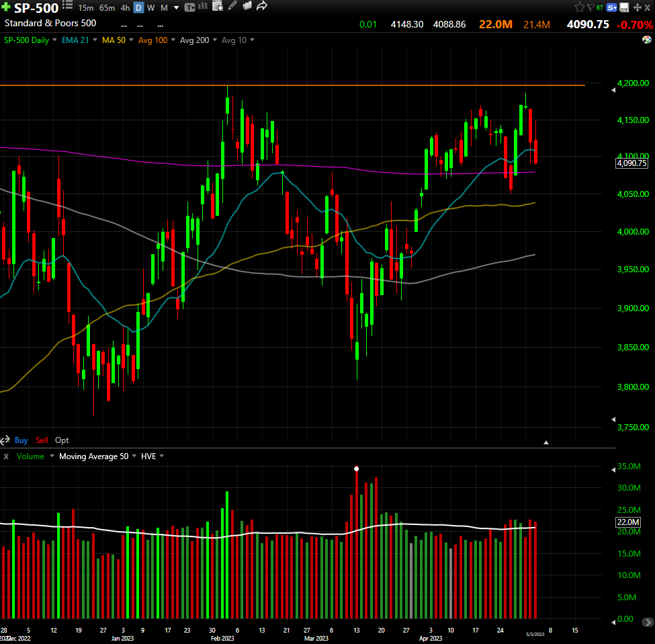This screenshot has width=655, height=644.
Task: Select the W weekly timeframe
Action: pyautogui.click(x=150, y=8)
